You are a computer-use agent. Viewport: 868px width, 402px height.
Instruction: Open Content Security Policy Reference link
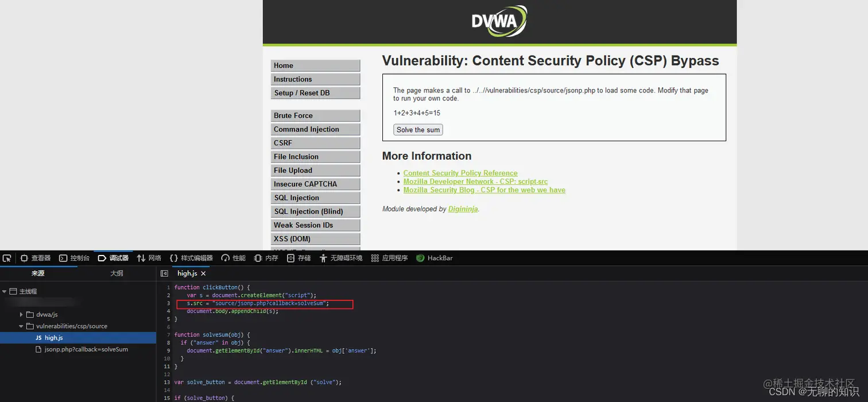click(460, 173)
